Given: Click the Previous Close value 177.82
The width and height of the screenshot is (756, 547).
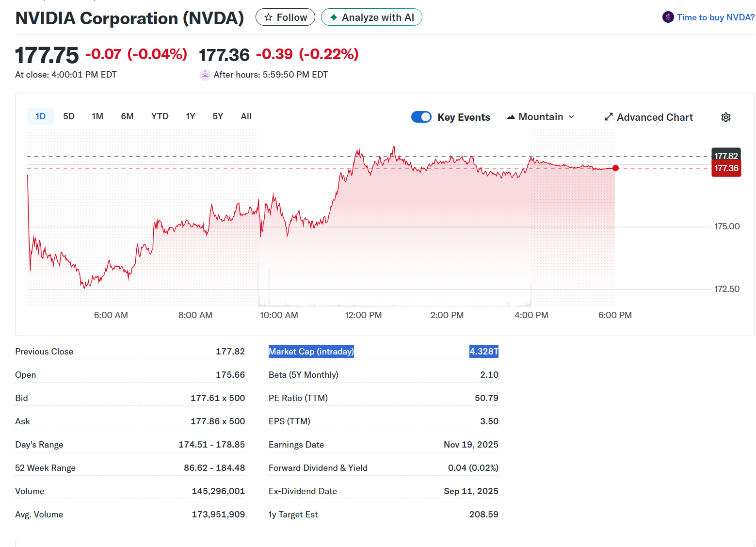Looking at the screenshot, I should click(x=230, y=352).
